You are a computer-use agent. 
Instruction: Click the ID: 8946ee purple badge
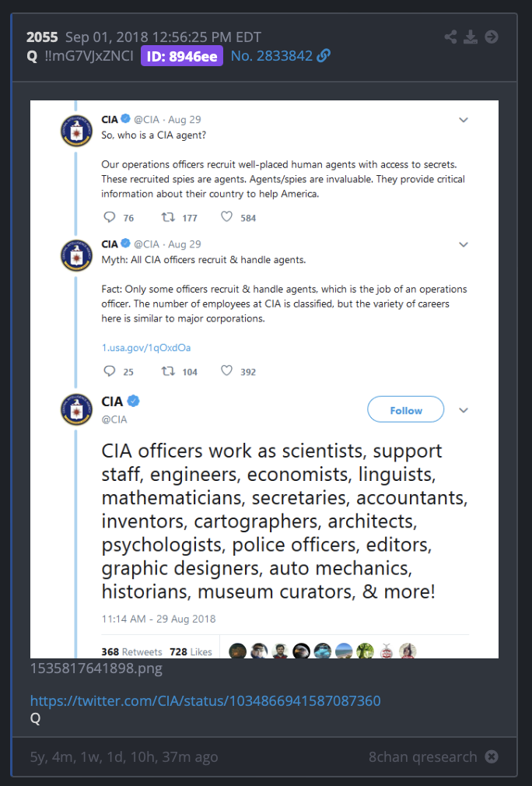pos(182,56)
